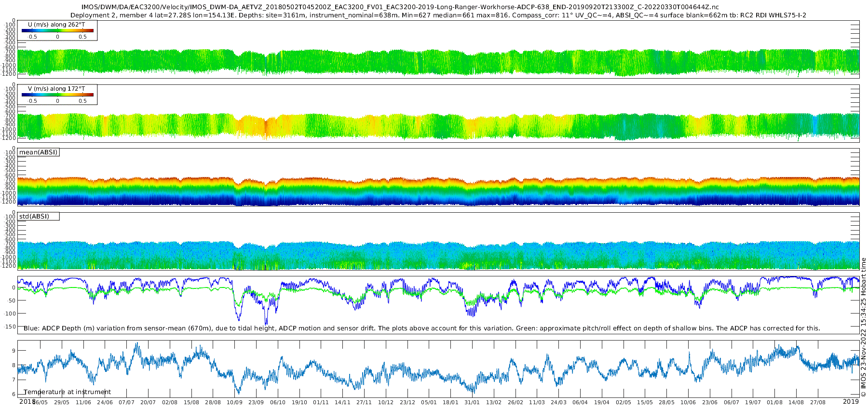Select the 23/12 date tick
Screen dimensions: 868x410
tap(407, 402)
